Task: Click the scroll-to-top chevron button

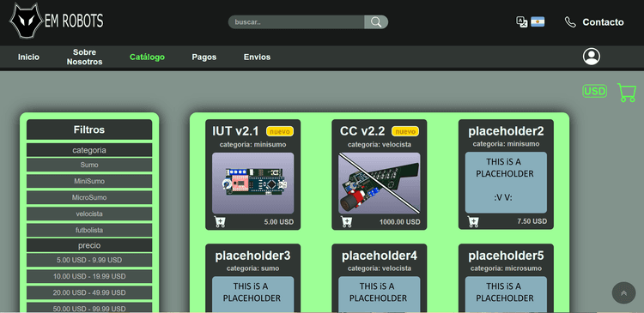Action: point(623,293)
